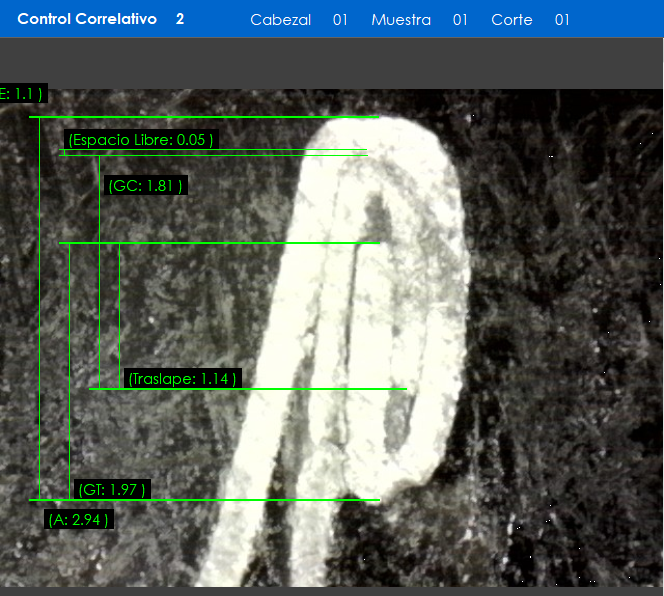Viewport: 664px width, 596px height.
Task: Click the bottom green line beside GT label
Action: (x=250, y=500)
